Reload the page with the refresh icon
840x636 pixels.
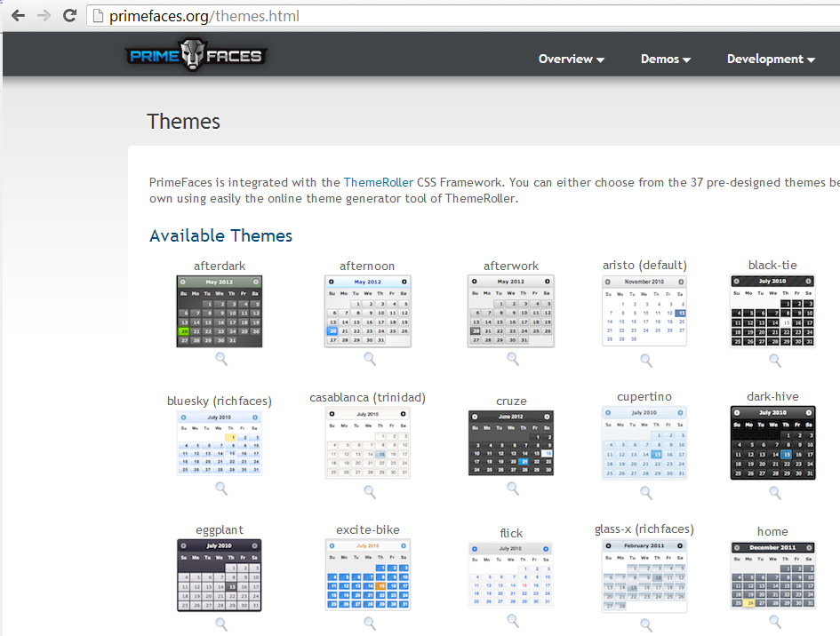pyautogui.click(x=69, y=15)
